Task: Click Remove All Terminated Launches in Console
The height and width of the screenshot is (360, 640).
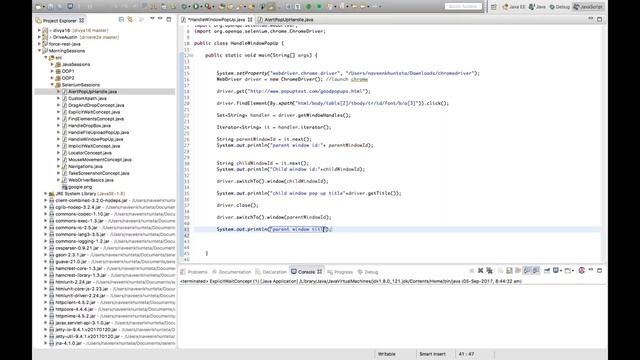Action: (489, 271)
